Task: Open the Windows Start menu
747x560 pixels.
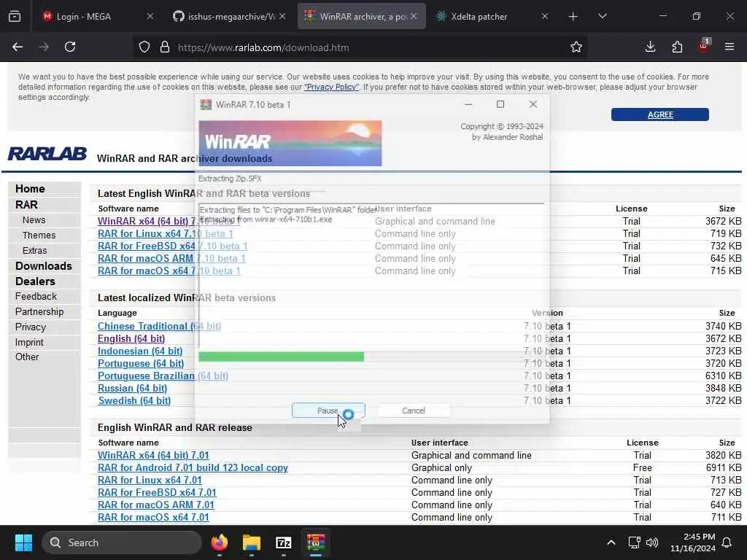Action: [x=23, y=542]
